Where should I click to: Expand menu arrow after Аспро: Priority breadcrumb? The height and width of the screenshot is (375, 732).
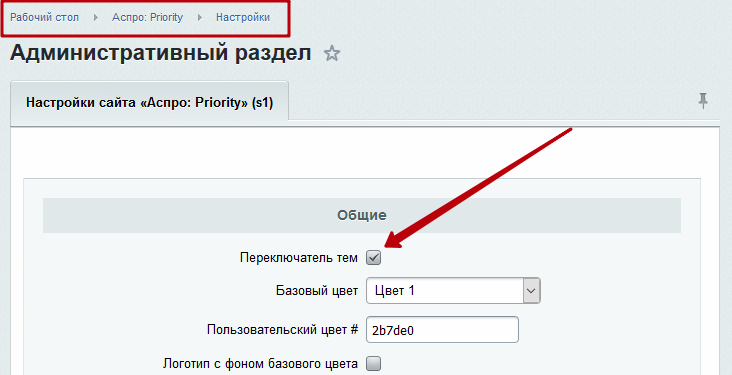pyautogui.click(x=200, y=18)
